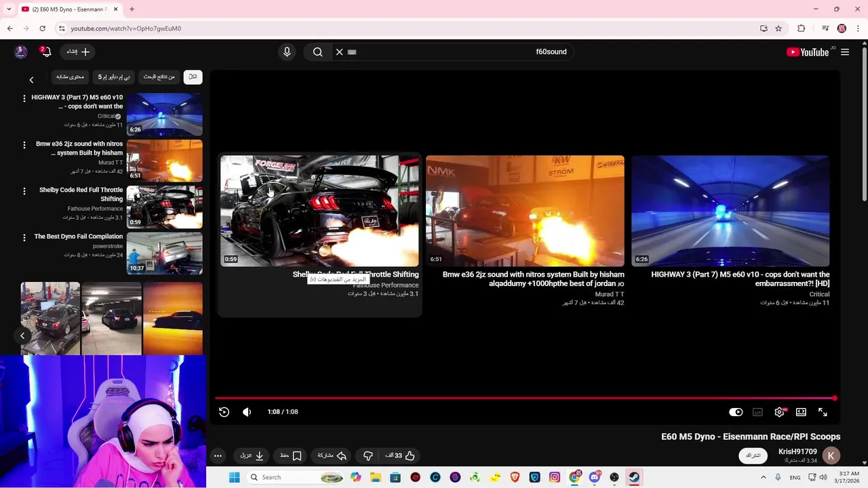Clear the search box with the X

(340, 52)
